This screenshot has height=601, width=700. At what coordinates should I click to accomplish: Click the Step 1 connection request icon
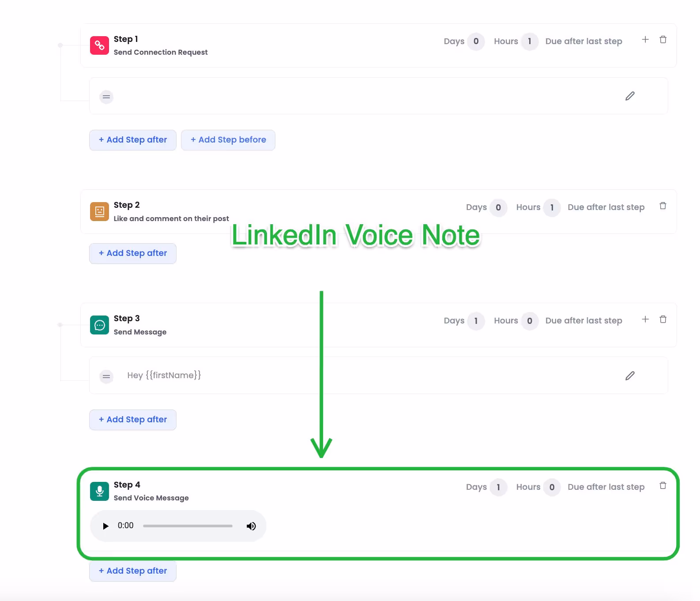(99, 45)
